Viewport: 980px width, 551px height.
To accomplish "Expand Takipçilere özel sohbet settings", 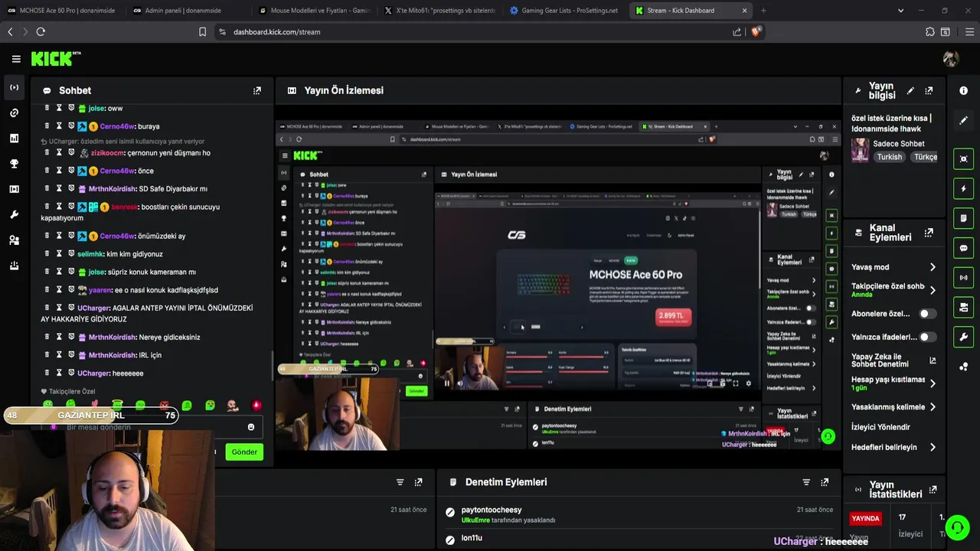I will (932, 290).
